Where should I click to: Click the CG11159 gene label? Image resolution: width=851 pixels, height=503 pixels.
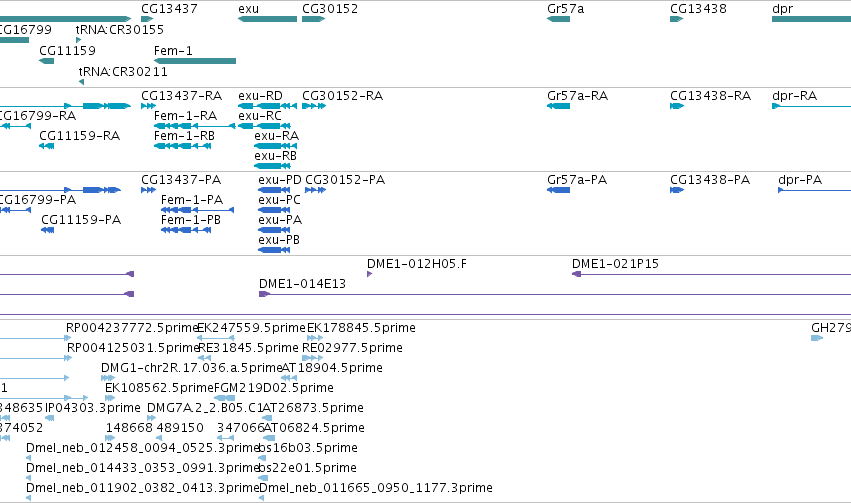[x=67, y=50]
